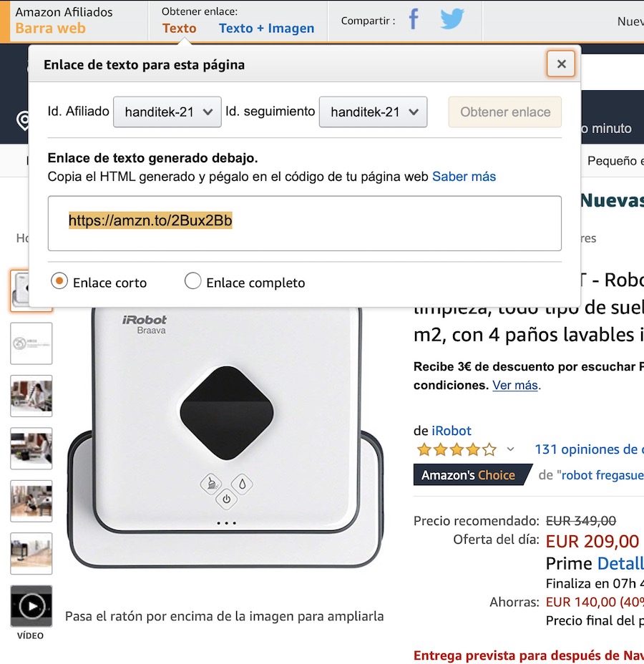Screen dimensions: 644x664
Task: Select the Enlace completo radio option
Action: 192,281
